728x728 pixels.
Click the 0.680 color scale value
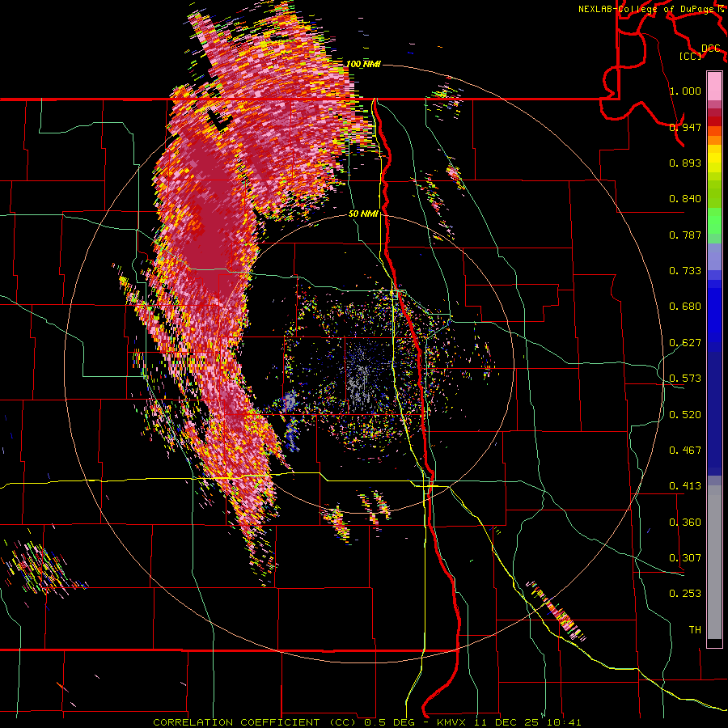pos(685,307)
